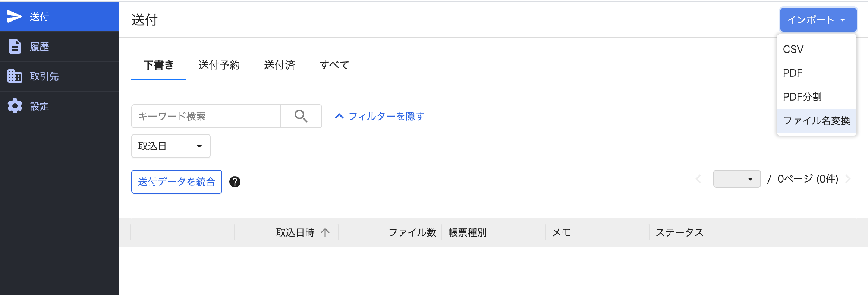Click the paper-plane 送付 sidebar icon
868x295 pixels.
tap(15, 16)
